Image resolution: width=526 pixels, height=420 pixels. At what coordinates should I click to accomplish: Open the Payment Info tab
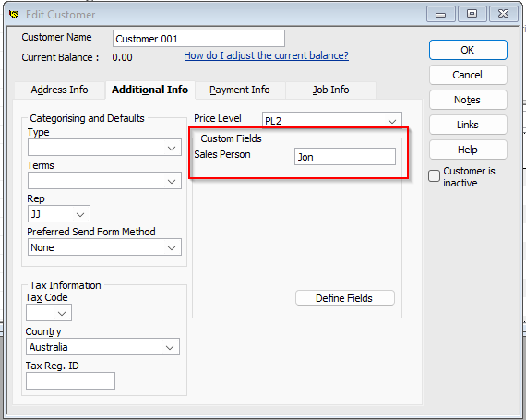[240, 90]
